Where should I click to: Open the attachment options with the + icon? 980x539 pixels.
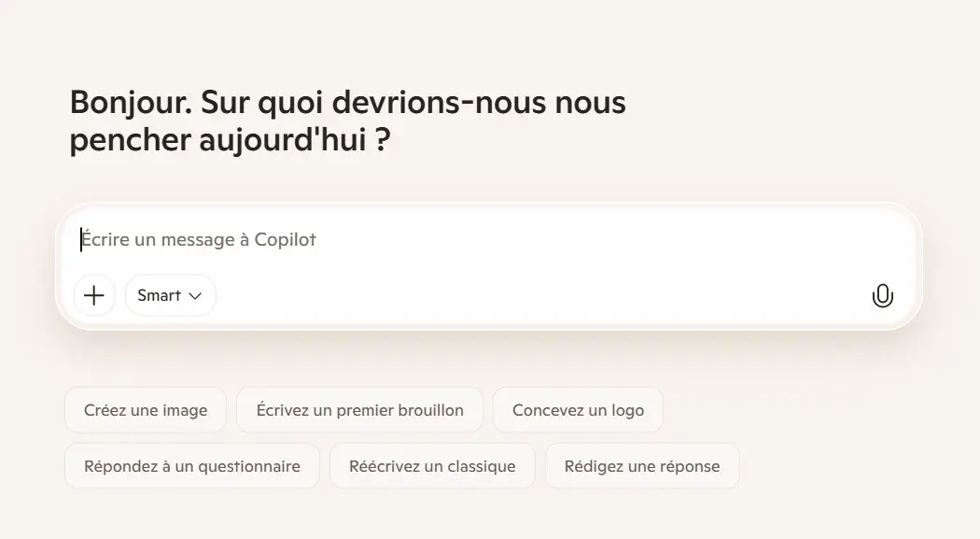click(x=94, y=295)
